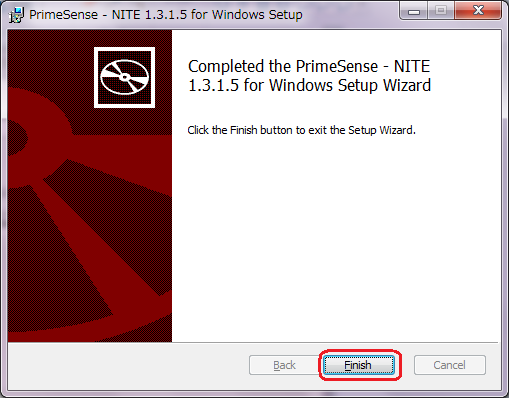Click the word 'Wizard' in the heading
This screenshot has width=509, height=398.
[x=407, y=85]
